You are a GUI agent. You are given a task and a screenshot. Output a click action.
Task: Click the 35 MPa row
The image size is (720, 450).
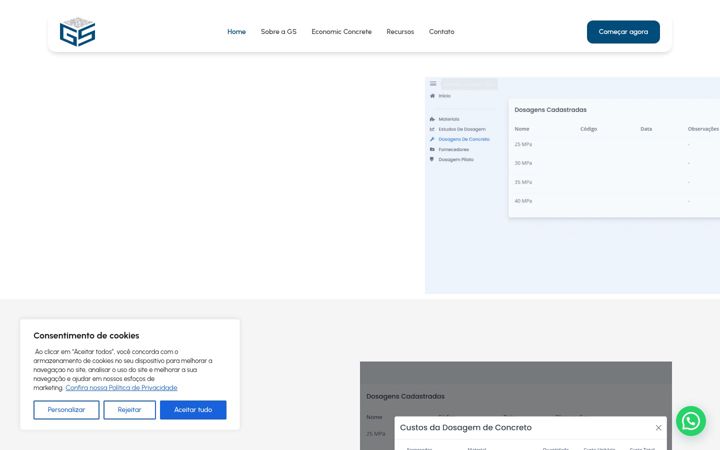coord(615,182)
